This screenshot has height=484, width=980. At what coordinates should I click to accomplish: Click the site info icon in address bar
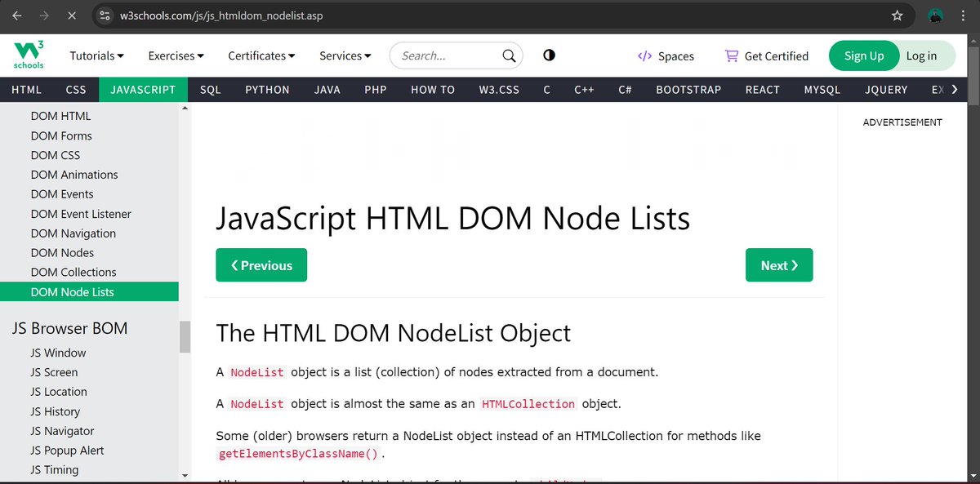pos(105,16)
